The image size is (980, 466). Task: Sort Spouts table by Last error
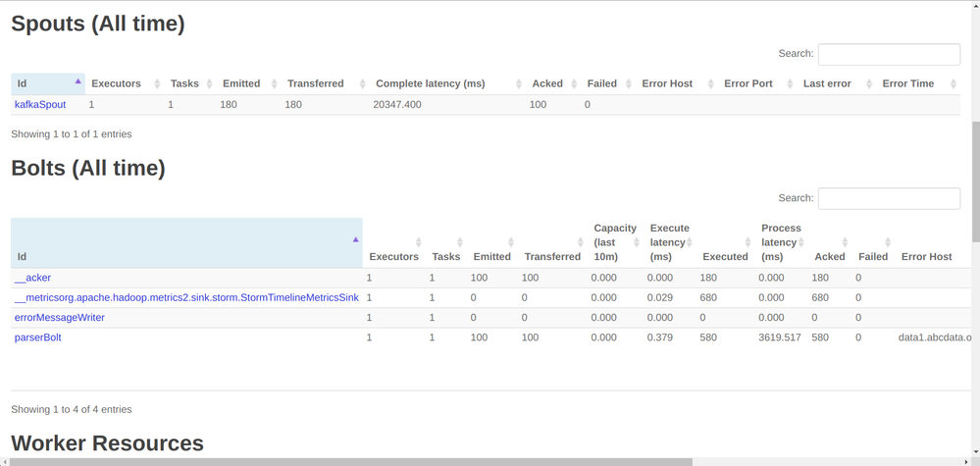coord(837,83)
